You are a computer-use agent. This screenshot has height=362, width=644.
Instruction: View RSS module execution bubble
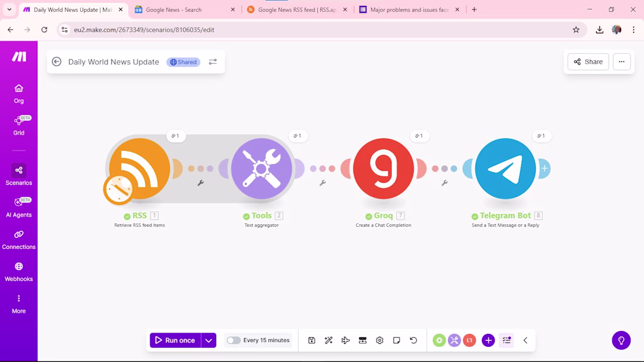tap(176, 135)
